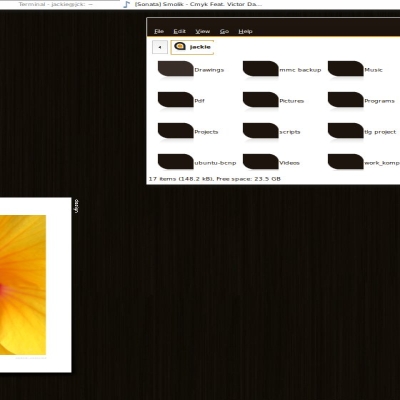The width and height of the screenshot is (400, 400).
Task: Open the Edit menu
Action: (179, 31)
